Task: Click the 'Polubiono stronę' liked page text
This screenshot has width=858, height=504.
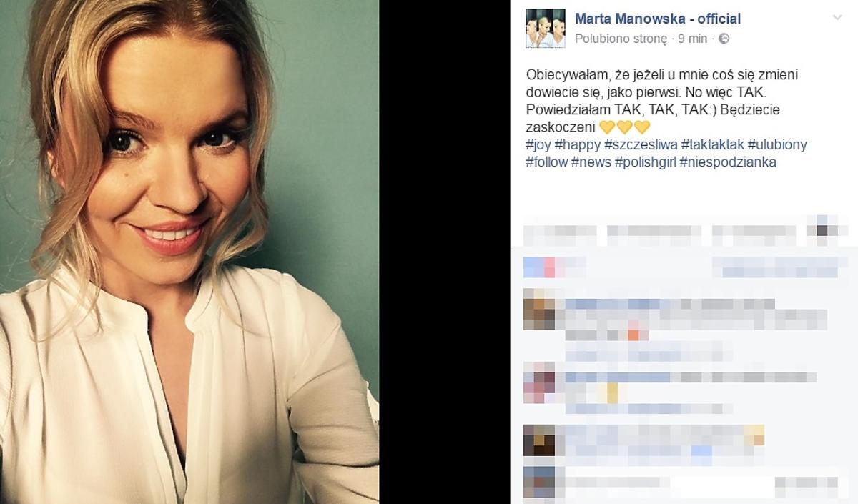Action: pos(621,39)
